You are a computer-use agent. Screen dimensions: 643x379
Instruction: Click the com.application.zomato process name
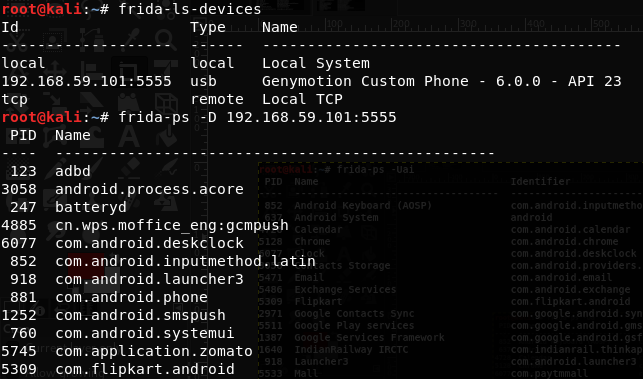154,352
